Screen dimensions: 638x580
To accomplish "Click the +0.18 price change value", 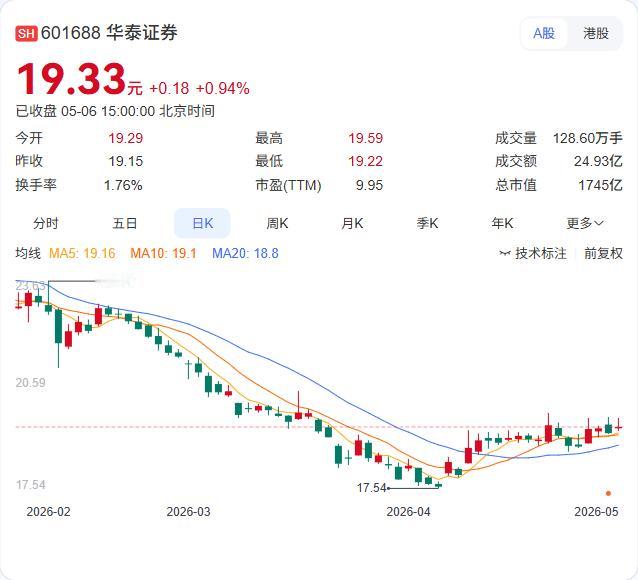I will 169,88.
